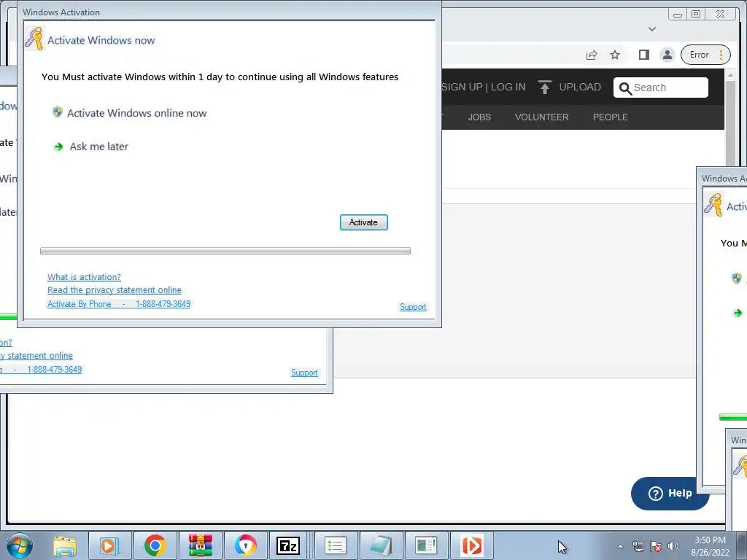747x560 pixels.
Task: Open the checklist app taskbar icon
Action: 336,545
